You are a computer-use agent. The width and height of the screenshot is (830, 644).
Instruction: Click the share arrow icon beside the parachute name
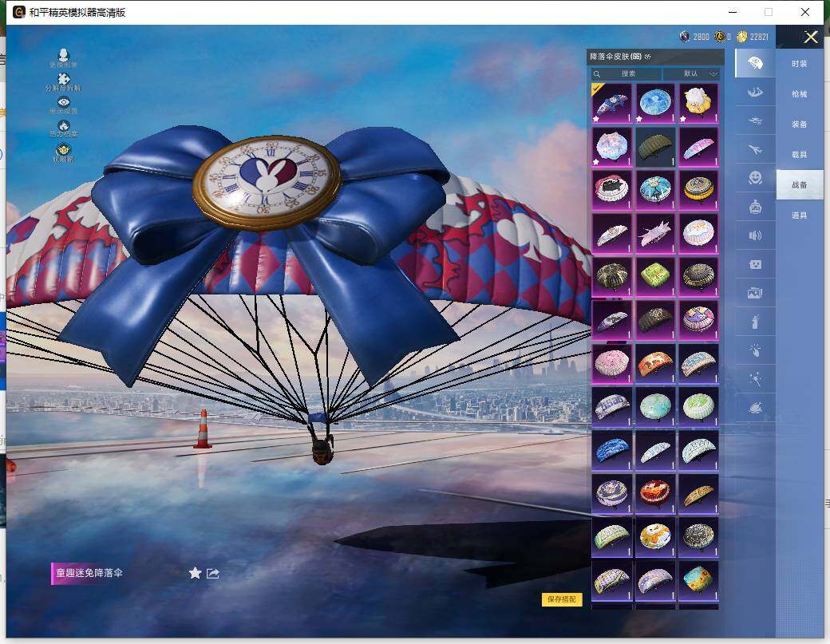[213, 573]
